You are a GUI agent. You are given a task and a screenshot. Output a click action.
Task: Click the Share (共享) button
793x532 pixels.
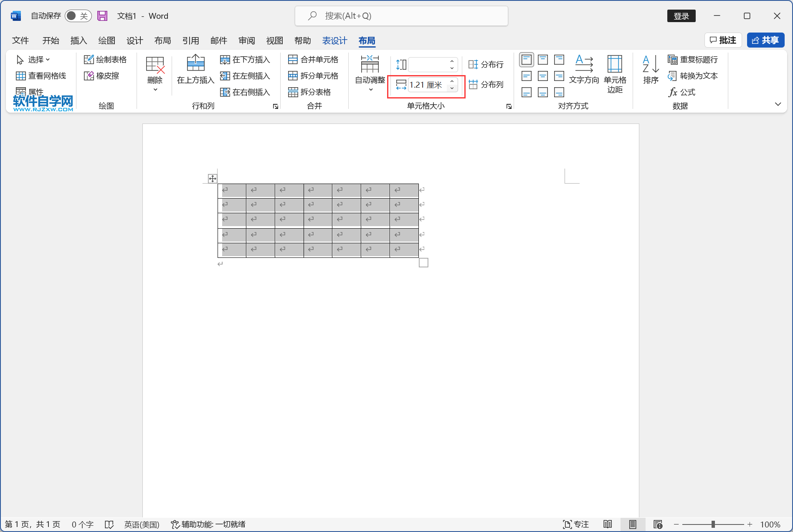[x=765, y=40]
